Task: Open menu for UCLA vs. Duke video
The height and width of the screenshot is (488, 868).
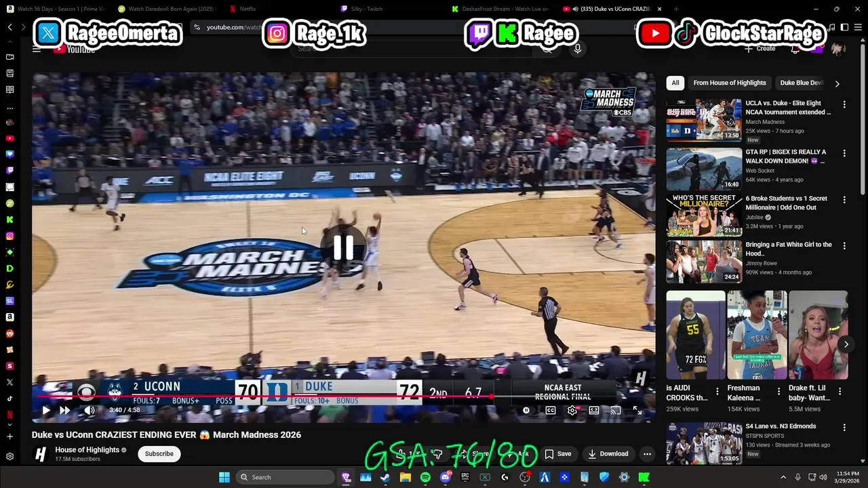Action: tap(844, 104)
